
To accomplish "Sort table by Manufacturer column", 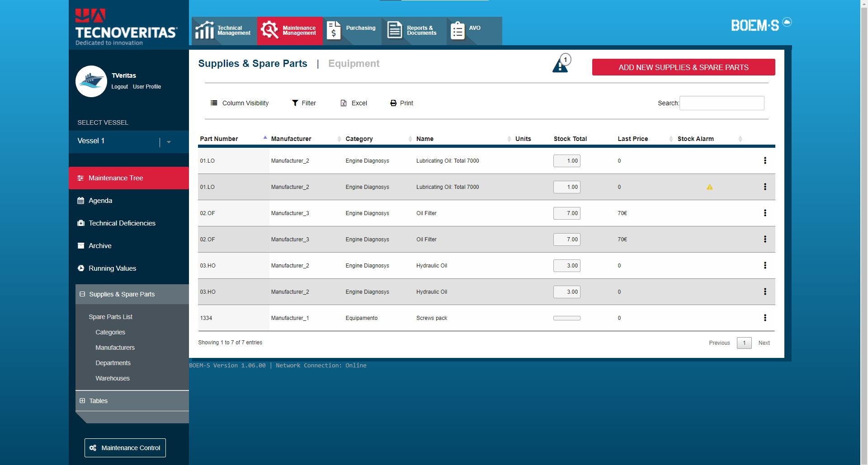I will pyautogui.click(x=291, y=139).
